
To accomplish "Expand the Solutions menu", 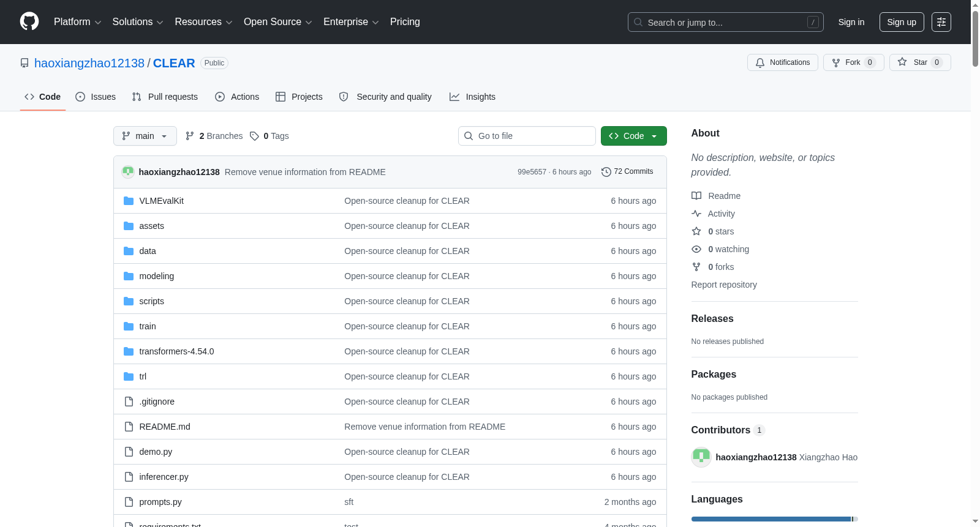I will [138, 22].
